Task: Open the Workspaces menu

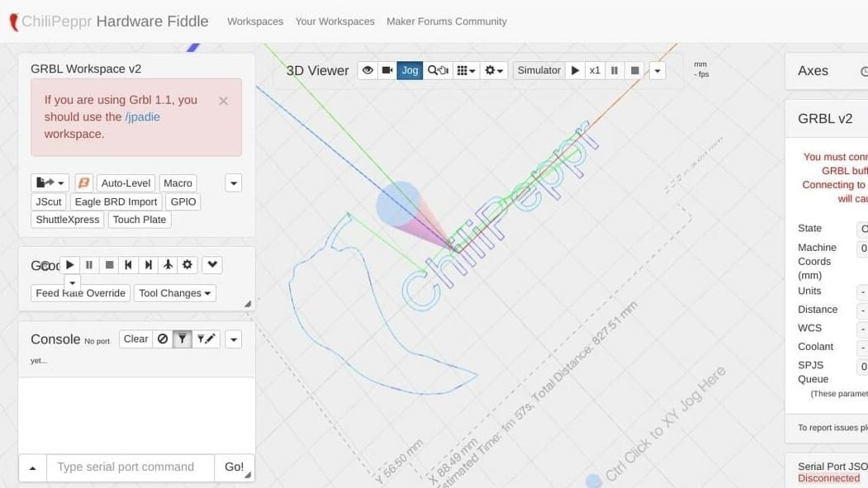Action: 255,21
